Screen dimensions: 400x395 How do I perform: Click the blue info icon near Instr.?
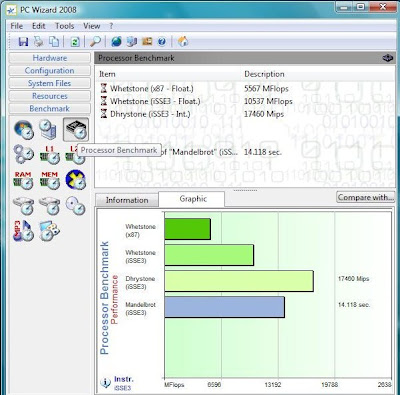tap(105, 382)
